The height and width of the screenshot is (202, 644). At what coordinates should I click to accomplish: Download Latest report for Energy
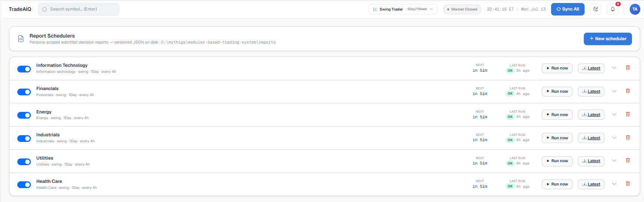pos(591,115)
